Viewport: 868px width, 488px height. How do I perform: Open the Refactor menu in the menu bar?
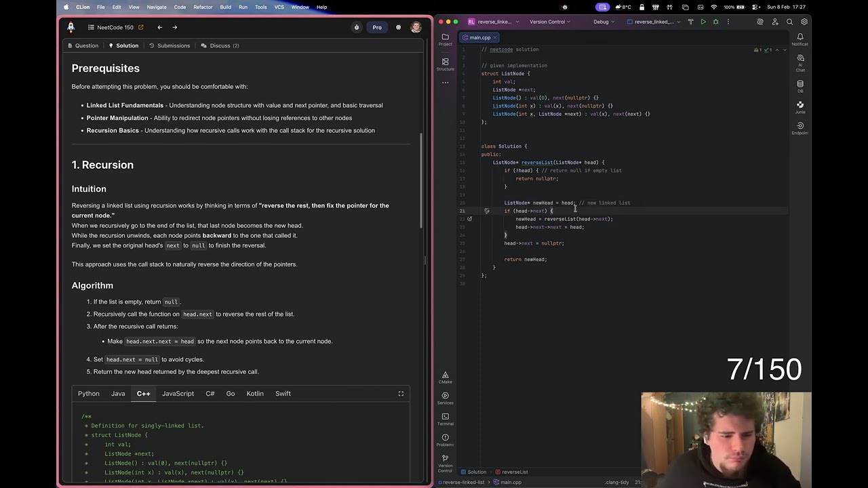point(203,7)
